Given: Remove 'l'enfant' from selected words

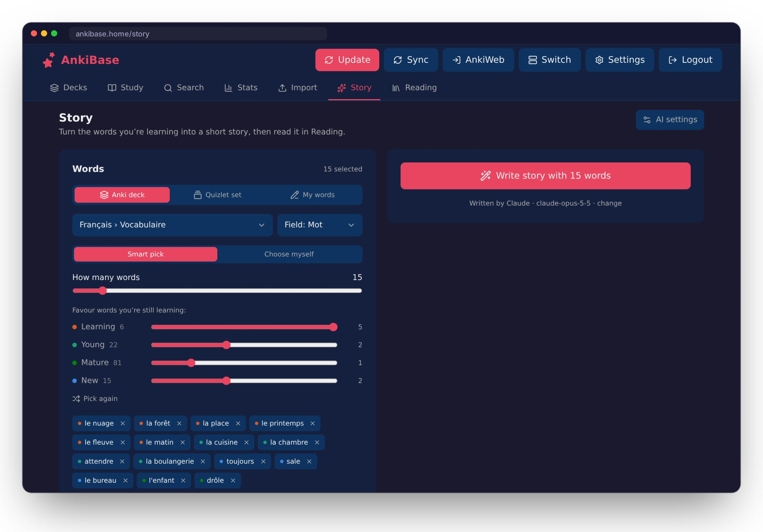Looking at the screenshot, I should tap(183, 480).
